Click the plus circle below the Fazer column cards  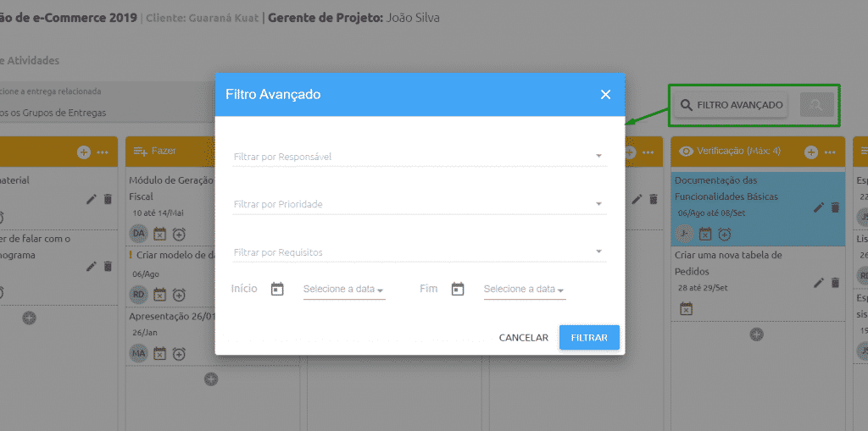(211, 379)
